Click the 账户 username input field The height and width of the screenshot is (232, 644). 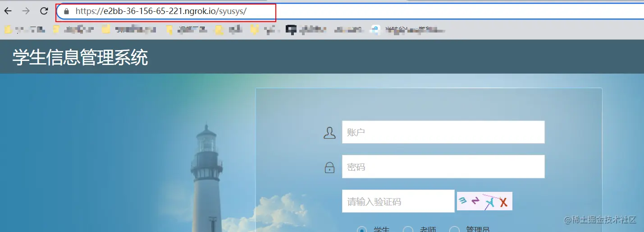pyautogui.click(x=443, y=132)
